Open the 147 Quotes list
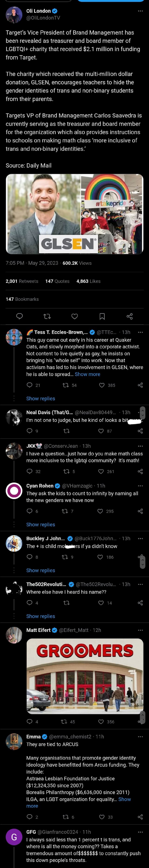Viewport: 149px width, 868px height. [x=57, y=281]
